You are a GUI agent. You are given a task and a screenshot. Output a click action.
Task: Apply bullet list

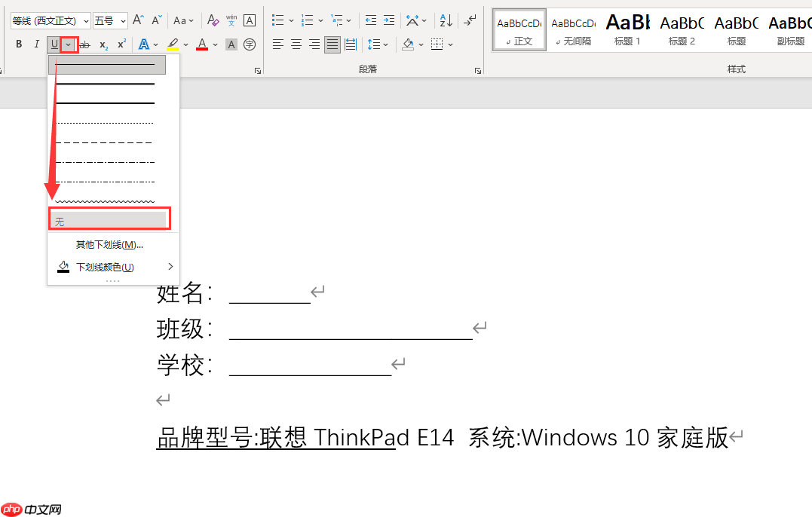tap(277, 20)
